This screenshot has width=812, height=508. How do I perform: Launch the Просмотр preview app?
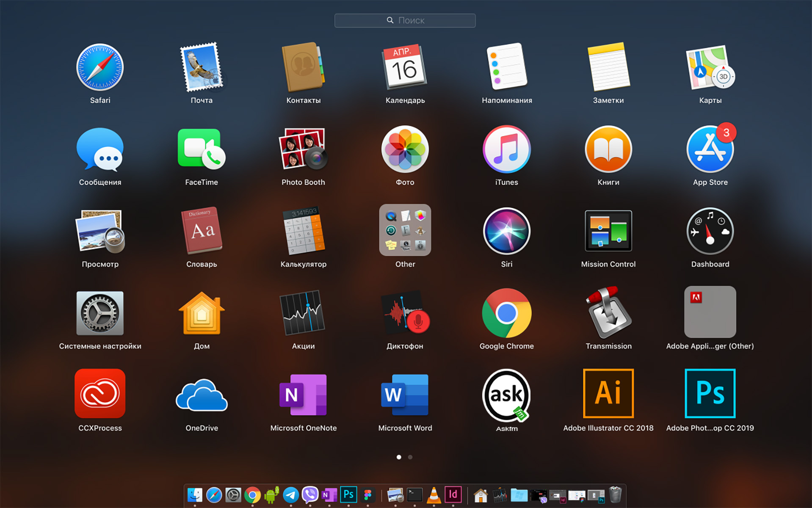tap(100, 231)
